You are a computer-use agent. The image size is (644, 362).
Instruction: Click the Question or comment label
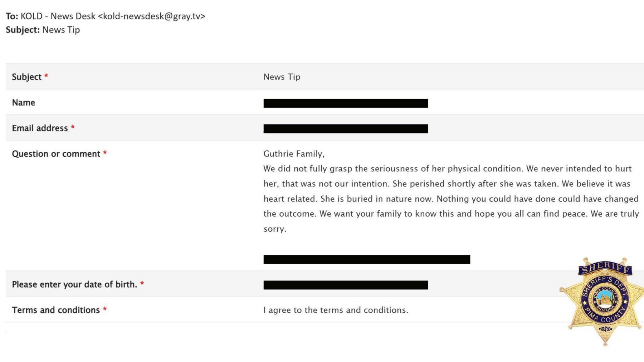56,154
